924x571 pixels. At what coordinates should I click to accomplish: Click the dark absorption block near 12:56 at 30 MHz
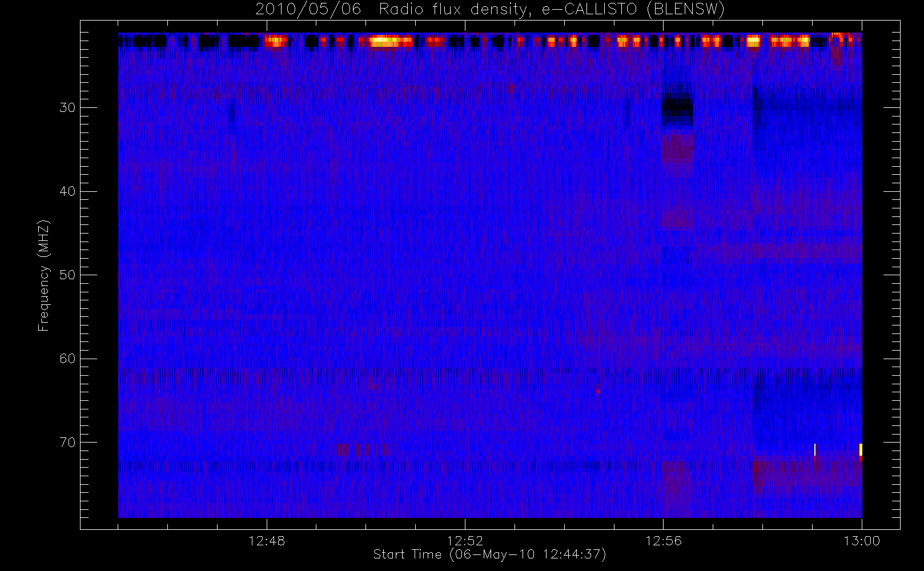pos(677,108)
